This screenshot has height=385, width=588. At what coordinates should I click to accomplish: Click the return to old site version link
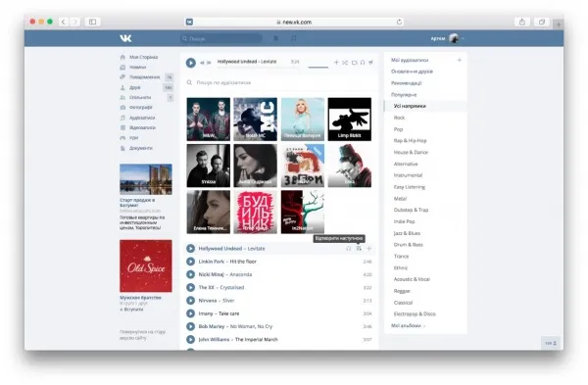point(142,335)
